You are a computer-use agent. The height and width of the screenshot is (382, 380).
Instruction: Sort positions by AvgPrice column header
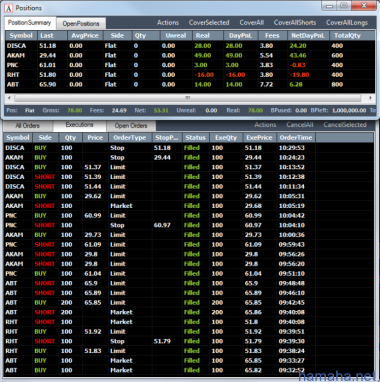tap(85, 36)
